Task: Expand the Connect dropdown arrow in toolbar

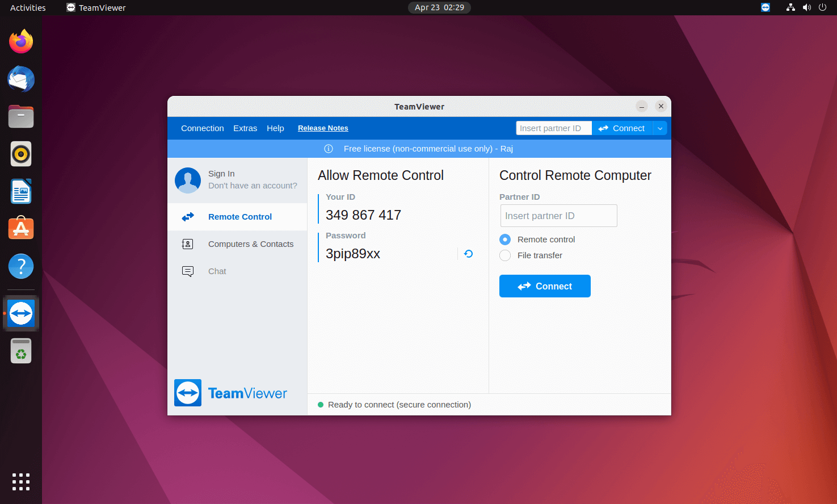Action: (x=660, y=128)
